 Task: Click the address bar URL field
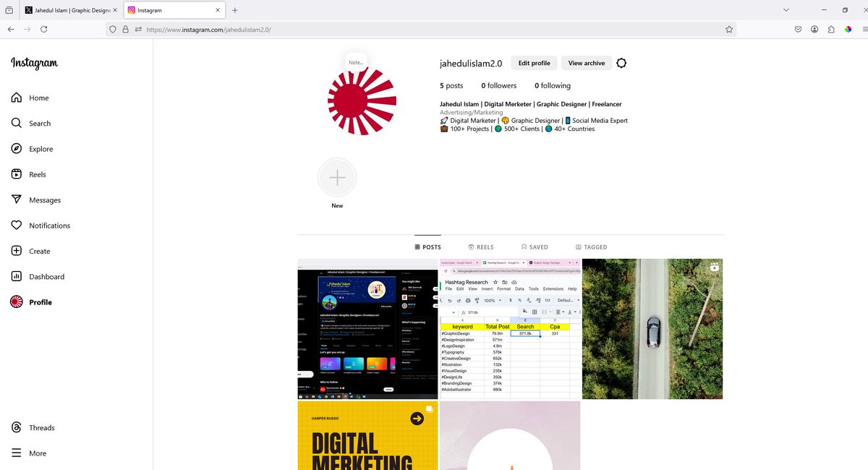[421, 30]
